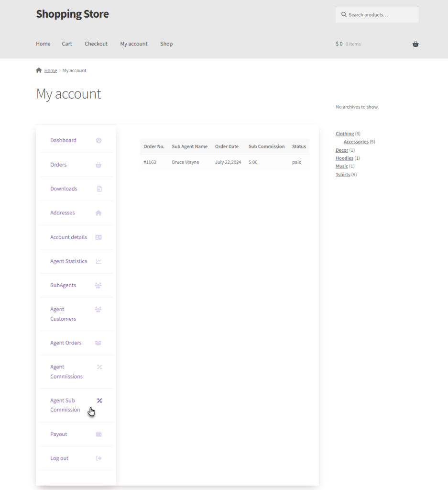Click the Sub Agent Name column header

189,146
